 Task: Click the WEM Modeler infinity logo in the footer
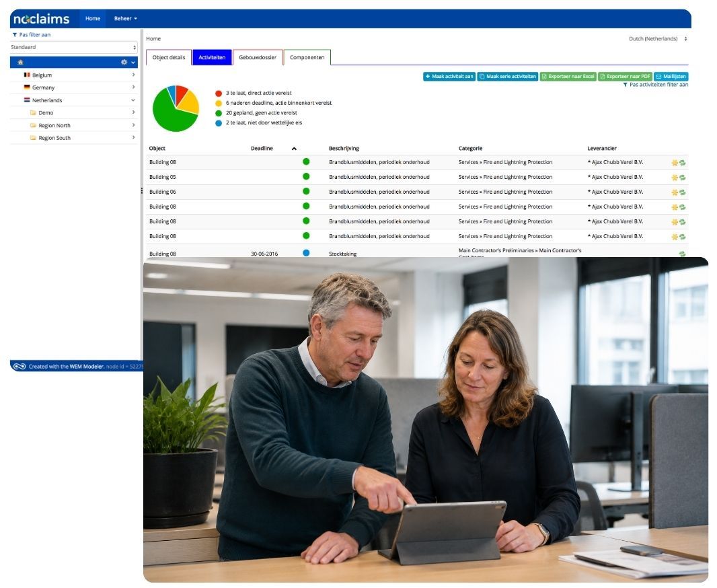20,366
